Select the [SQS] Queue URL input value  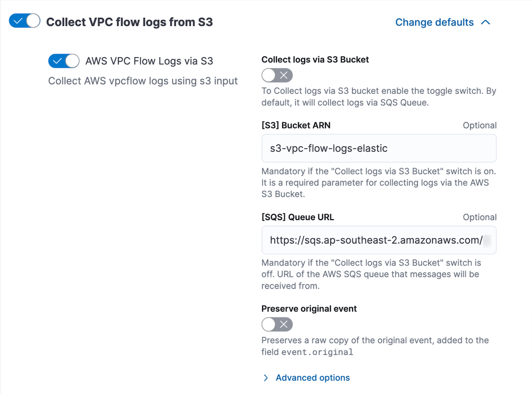[x=379, y=240]
